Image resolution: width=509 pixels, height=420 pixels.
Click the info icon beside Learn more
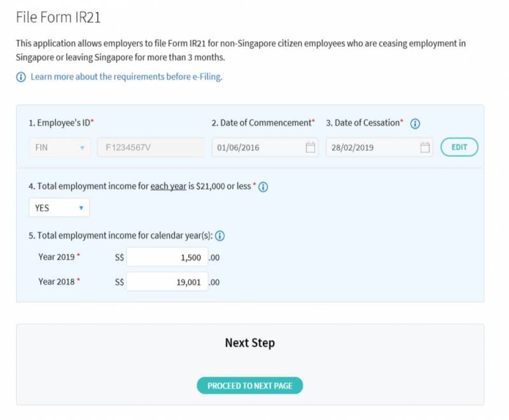pos(21,77)
